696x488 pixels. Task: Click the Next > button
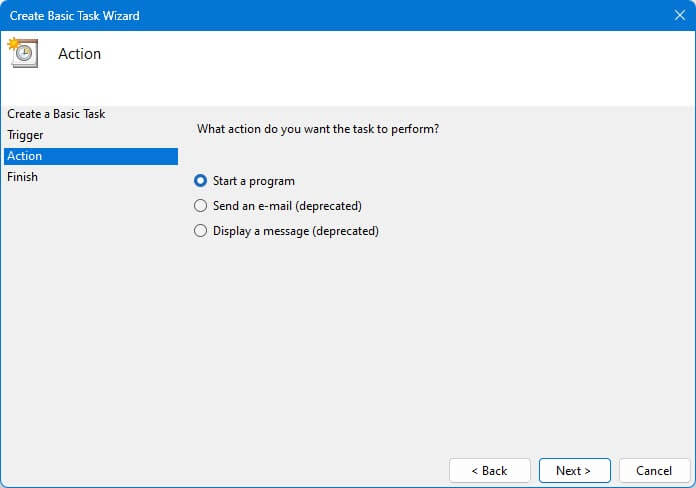[x=574, y=470]
